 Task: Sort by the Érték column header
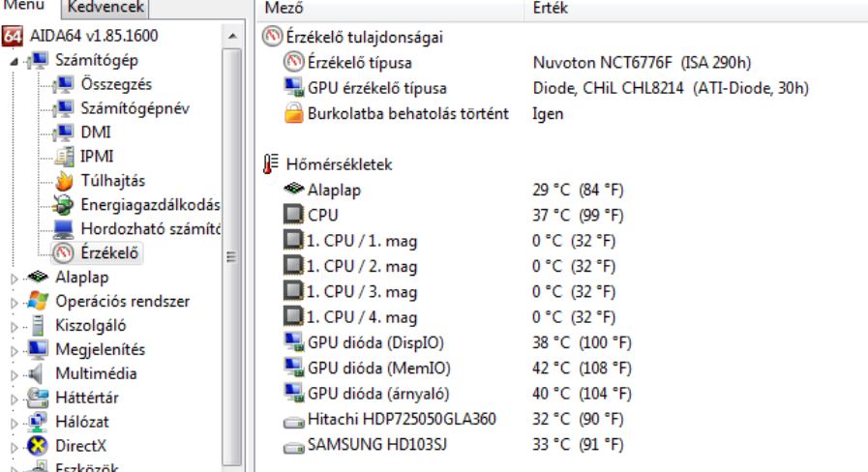pos(696,8)
